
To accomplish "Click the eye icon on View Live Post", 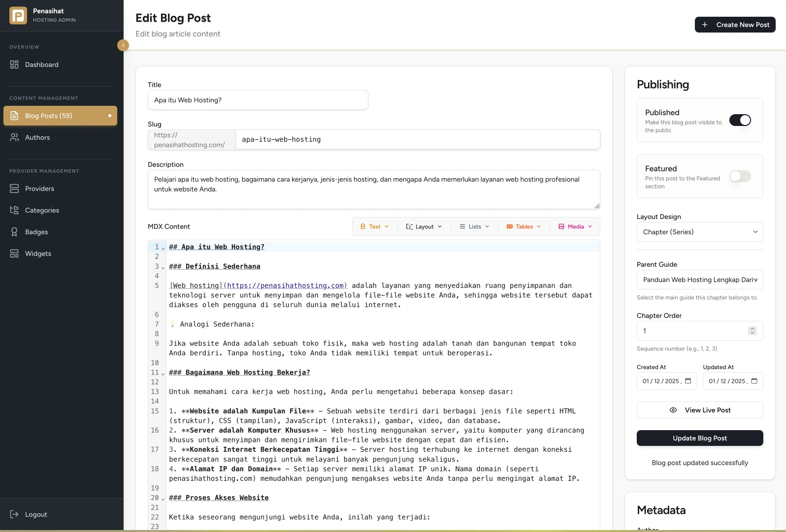I will pyautogui.click(x=673, y=410).
